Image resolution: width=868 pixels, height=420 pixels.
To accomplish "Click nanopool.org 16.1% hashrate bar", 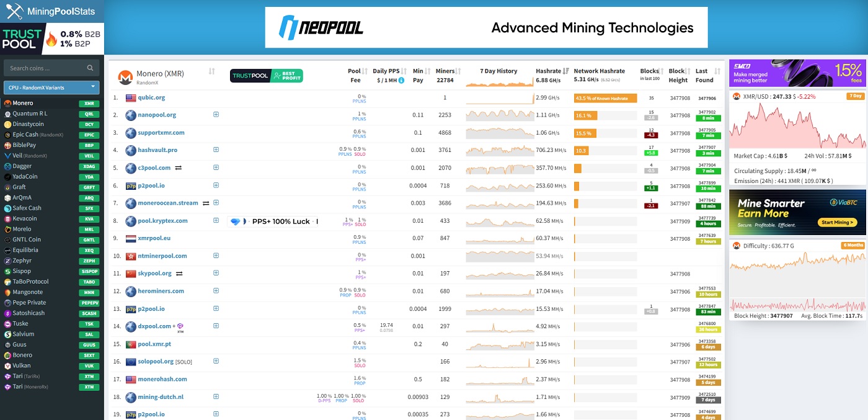I will pos(585,115).
